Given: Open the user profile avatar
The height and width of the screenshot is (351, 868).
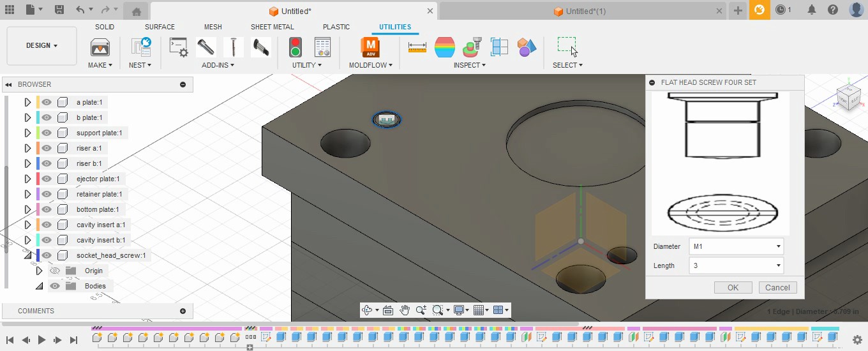Looking at the screenshot, I should point(856,10).
